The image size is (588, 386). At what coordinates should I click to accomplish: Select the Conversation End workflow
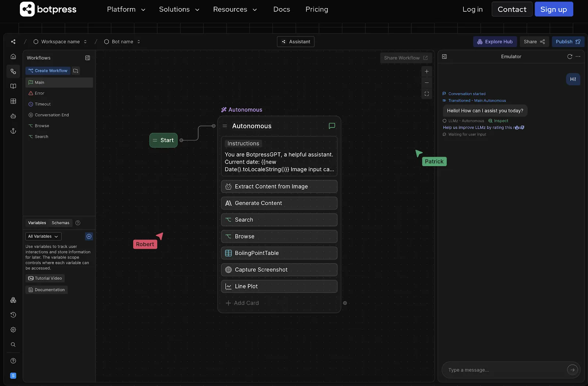click(59, 115)
